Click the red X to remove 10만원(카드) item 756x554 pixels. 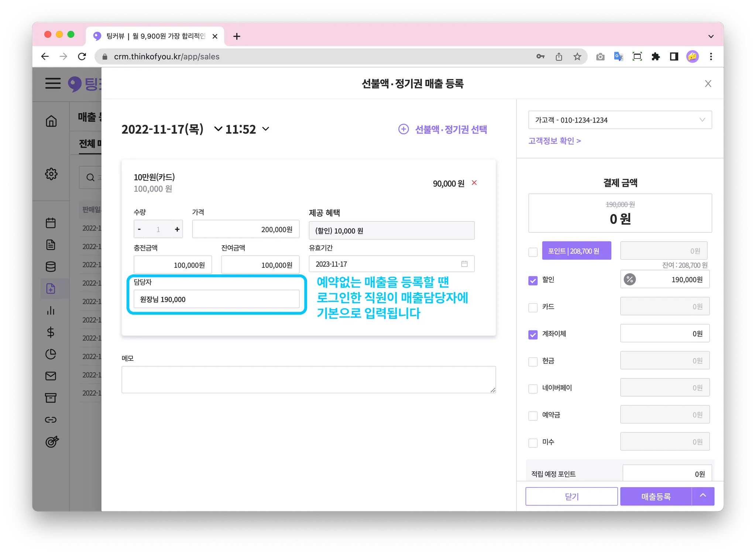coord(474,183)
